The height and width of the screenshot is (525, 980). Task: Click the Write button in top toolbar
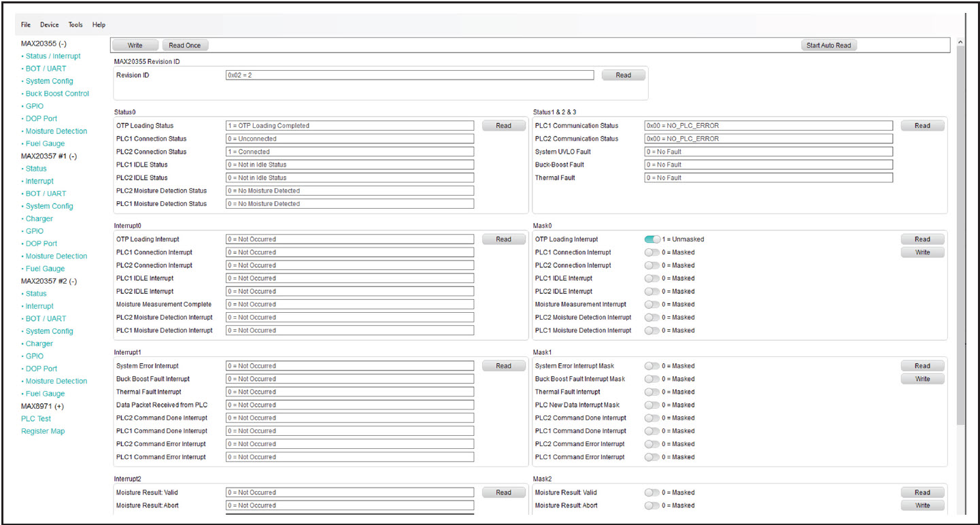click(135, 46)
